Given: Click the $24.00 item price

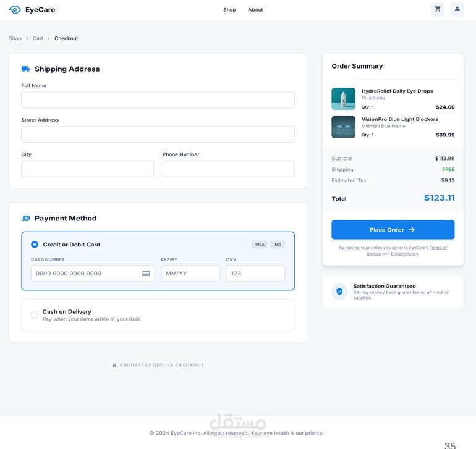Looking at the screenshot, I should pyautogui.click(x=445, y=107).
